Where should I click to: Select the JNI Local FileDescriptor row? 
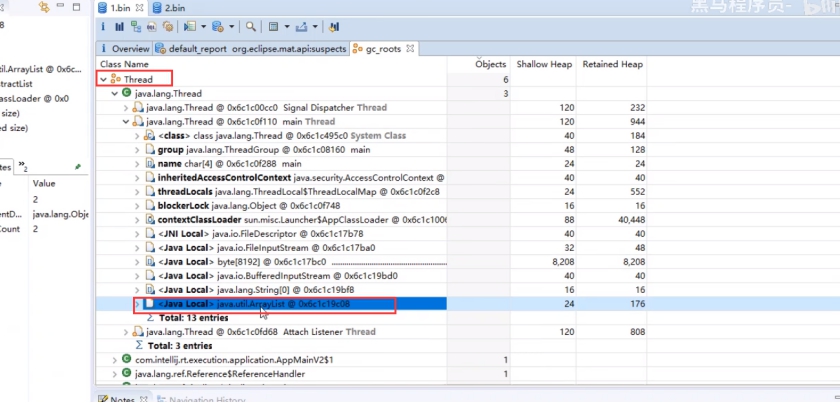coord(260,234)
